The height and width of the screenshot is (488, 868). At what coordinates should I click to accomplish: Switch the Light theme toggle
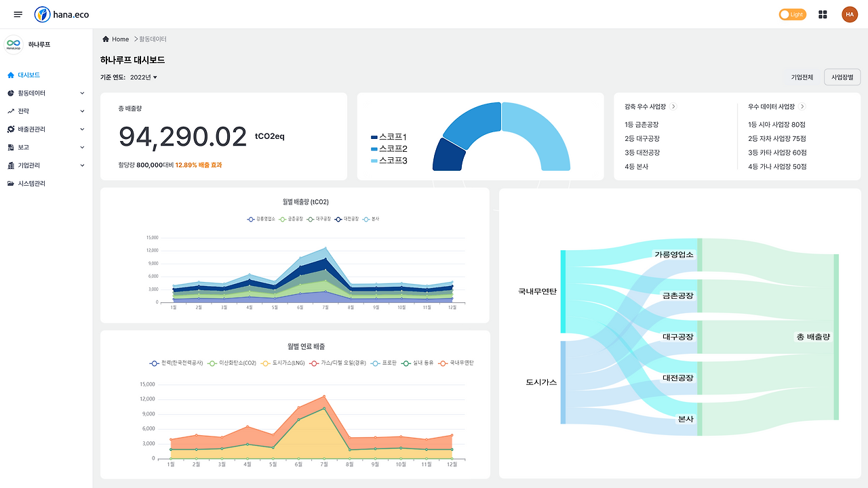click(x=792, y=14)
